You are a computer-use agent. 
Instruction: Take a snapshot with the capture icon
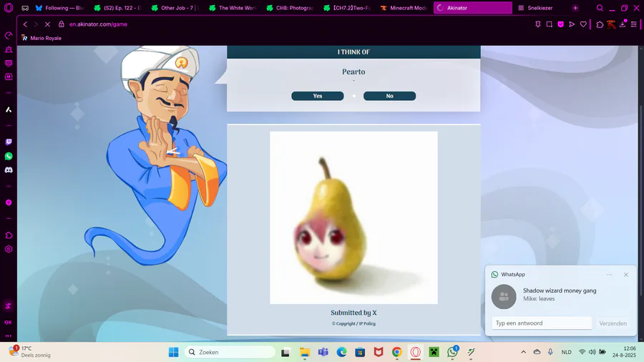pos(549,24)
